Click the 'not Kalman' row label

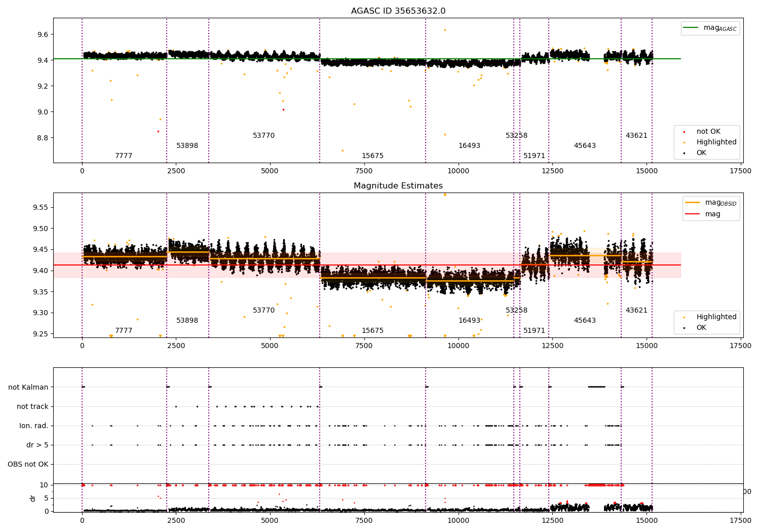click(x=28, y=388)
